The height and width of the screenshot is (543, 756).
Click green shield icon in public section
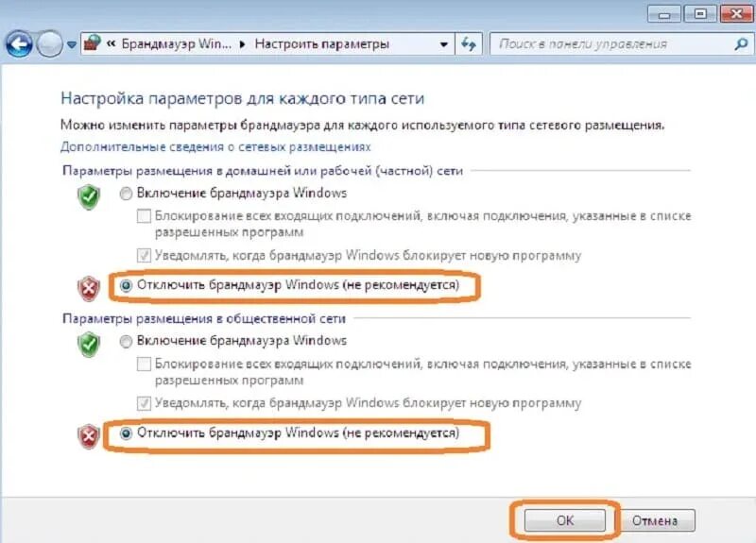tap(89, 345)
